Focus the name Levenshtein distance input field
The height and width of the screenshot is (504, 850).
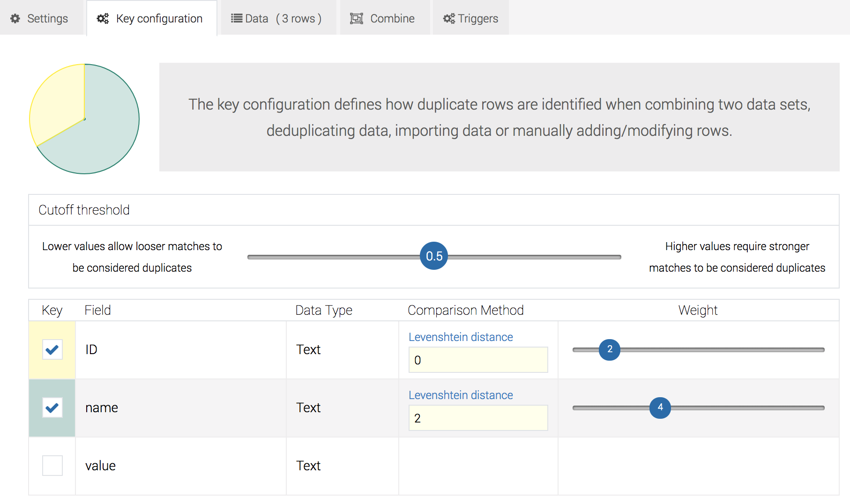(x=478, y=418)
